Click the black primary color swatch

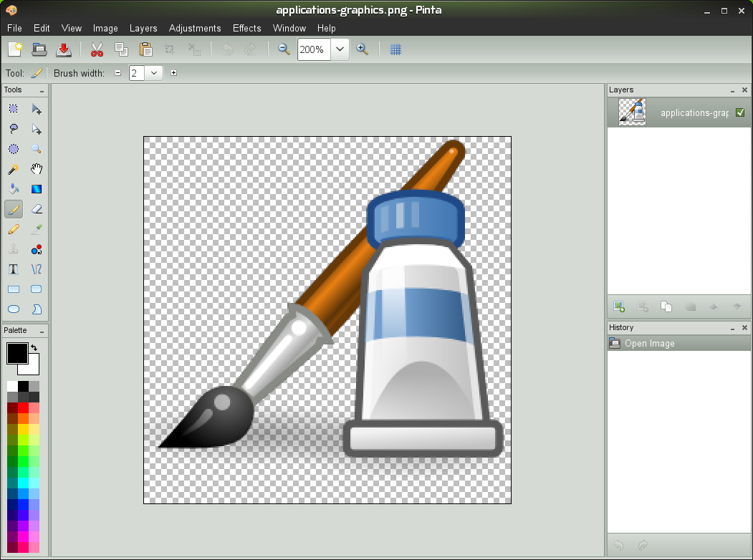pyautogui.click(x=16, y=352)
